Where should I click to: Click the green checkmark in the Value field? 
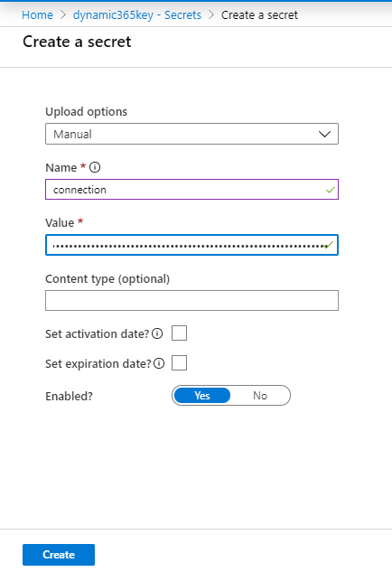point(329,245)
